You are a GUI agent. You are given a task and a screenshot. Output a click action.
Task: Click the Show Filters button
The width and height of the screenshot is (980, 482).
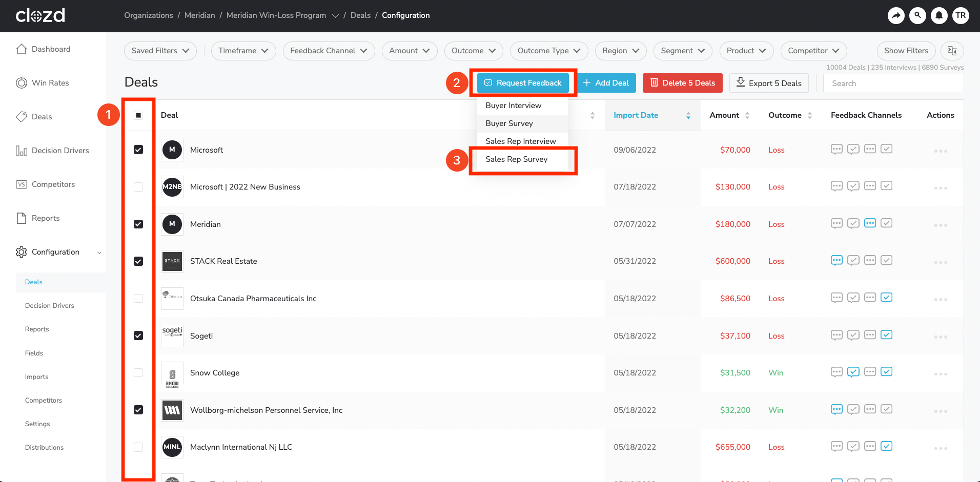click(906, 51)
